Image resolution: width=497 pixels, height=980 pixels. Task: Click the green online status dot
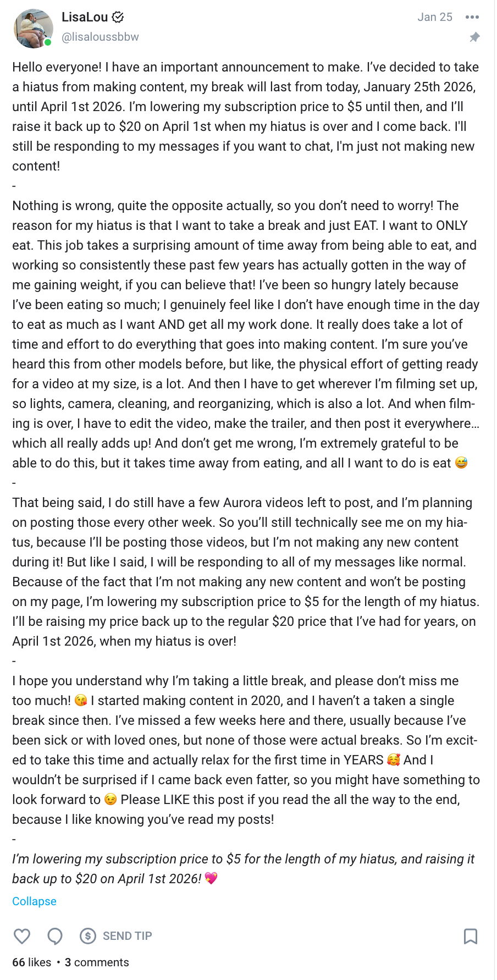[x=48, y=42]
